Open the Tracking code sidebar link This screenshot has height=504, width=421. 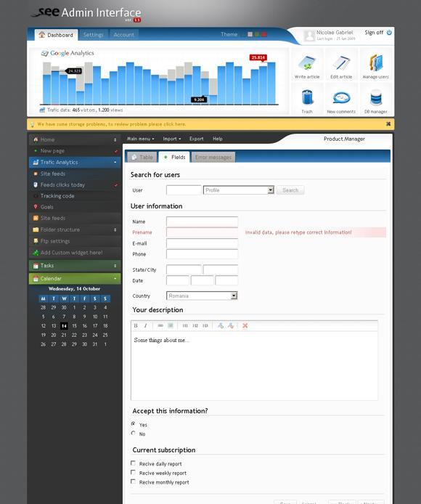coord(57,196)
